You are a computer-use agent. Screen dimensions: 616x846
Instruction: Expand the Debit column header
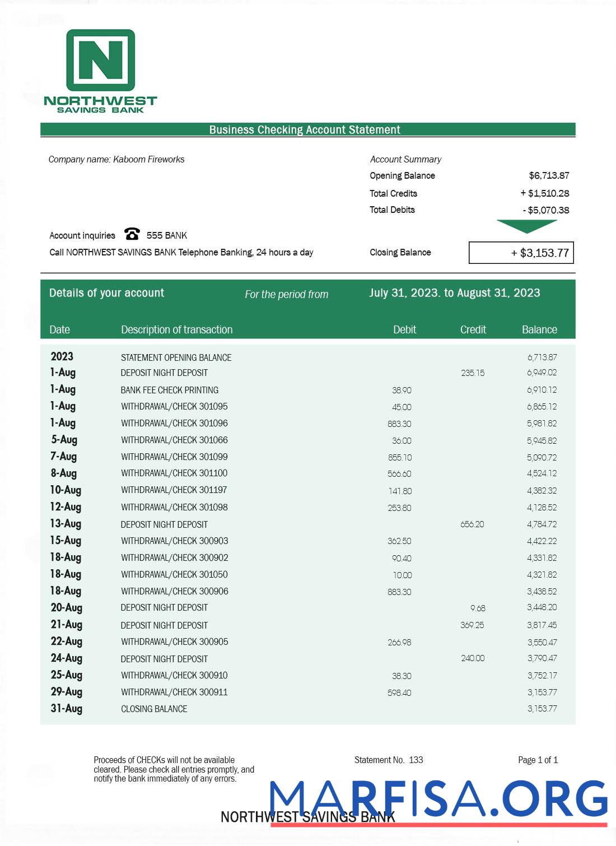tap(405, 330)
